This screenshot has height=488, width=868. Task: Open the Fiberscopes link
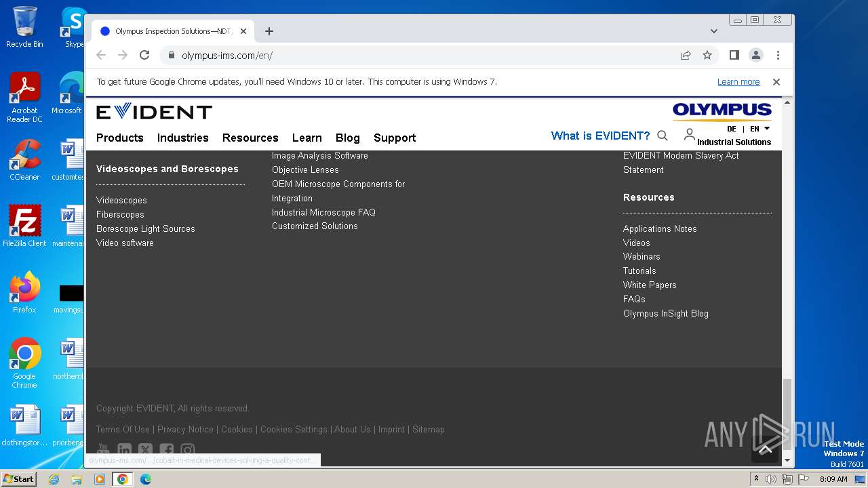point(120,214)
